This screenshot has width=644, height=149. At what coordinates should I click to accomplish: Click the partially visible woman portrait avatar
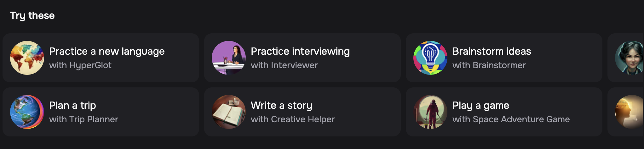coord(630,58)
